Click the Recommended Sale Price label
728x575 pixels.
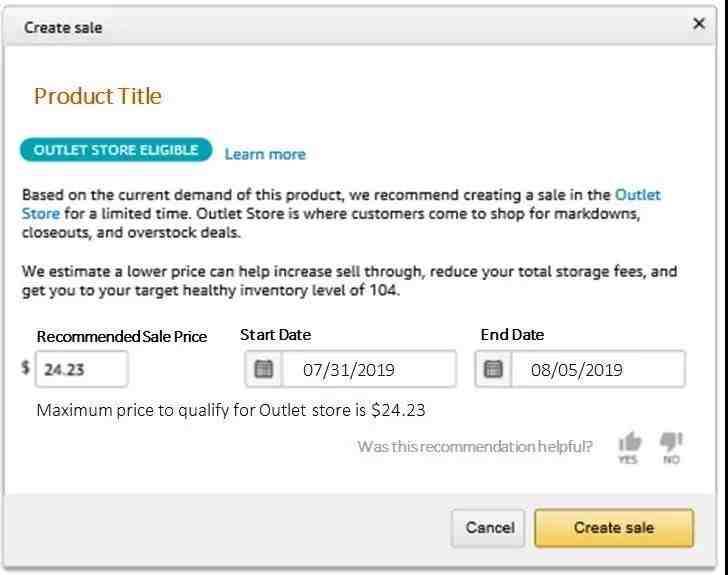tap(122, 336)
